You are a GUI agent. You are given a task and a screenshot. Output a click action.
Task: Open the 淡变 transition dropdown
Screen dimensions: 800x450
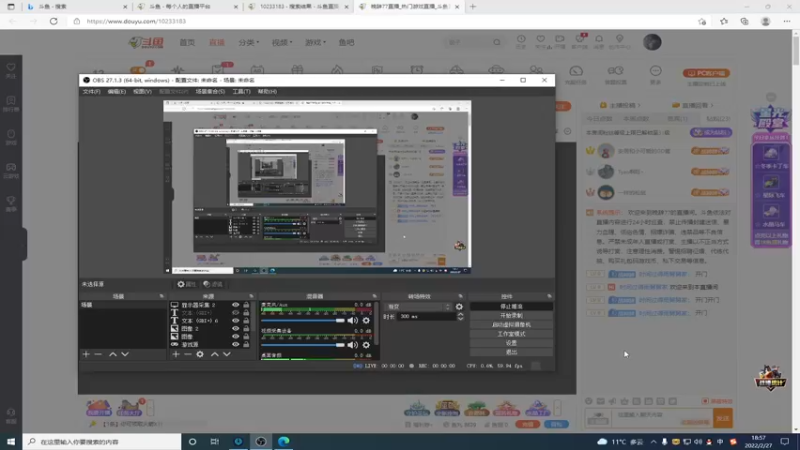tap(419, 307)
